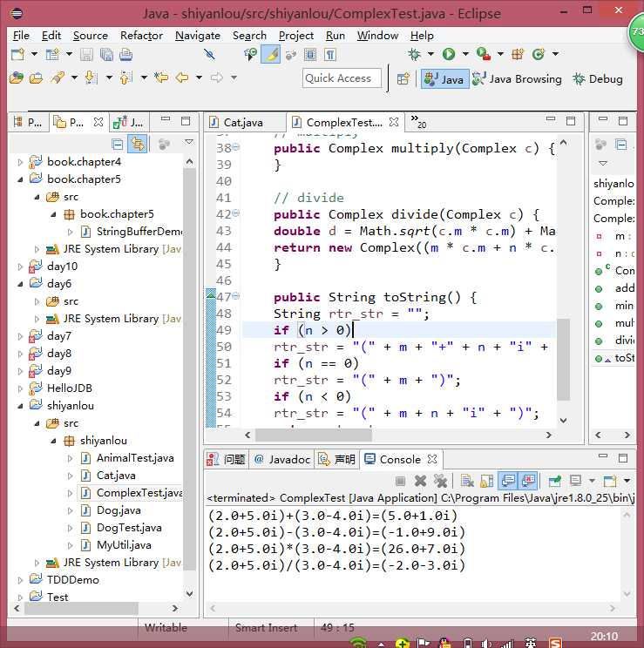Click the Open Task folder icon
This screenshot has width=644, height=648.
(37, 78)
